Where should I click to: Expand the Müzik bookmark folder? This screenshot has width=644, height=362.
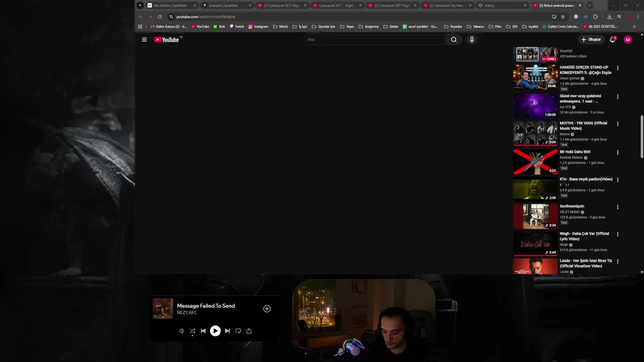click(281, 27)
